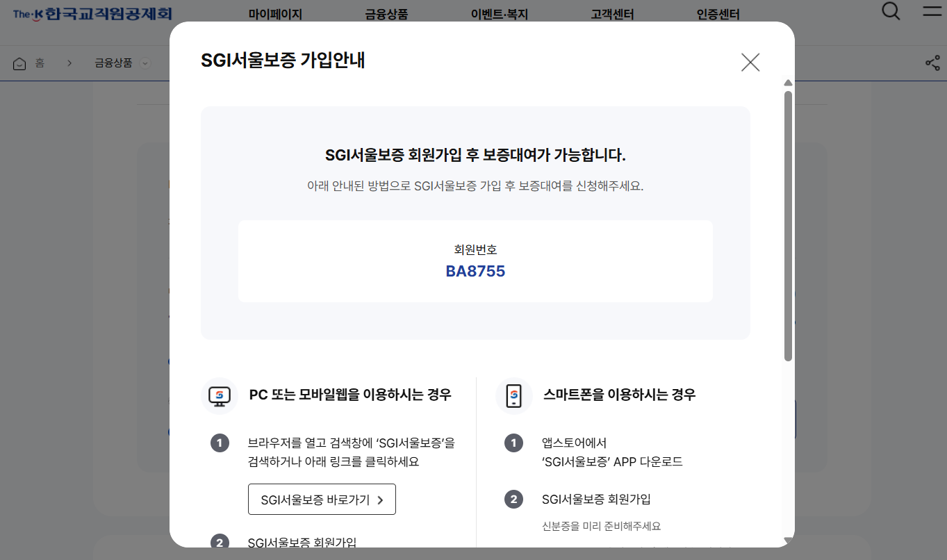Click The-K 한국교직원공제회 logo
Screen dimensions: 947x560
92,14
